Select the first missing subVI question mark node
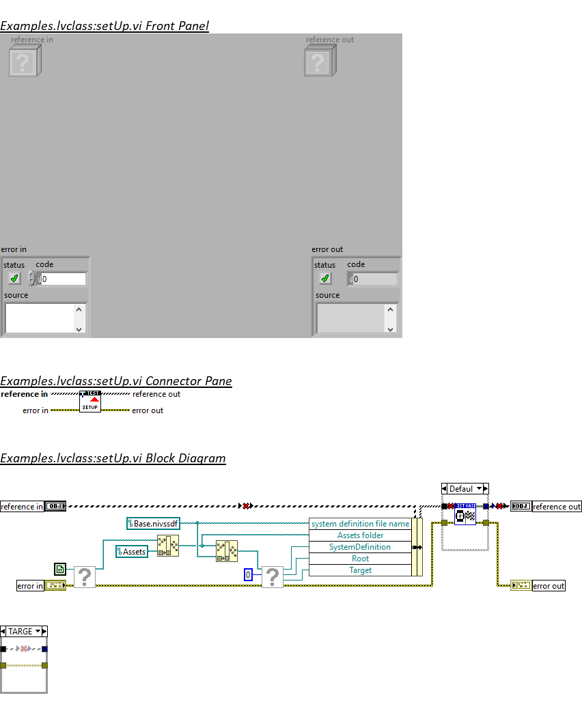Image resolution: width=582 pixels, height=728 pixels. (85, 577)
